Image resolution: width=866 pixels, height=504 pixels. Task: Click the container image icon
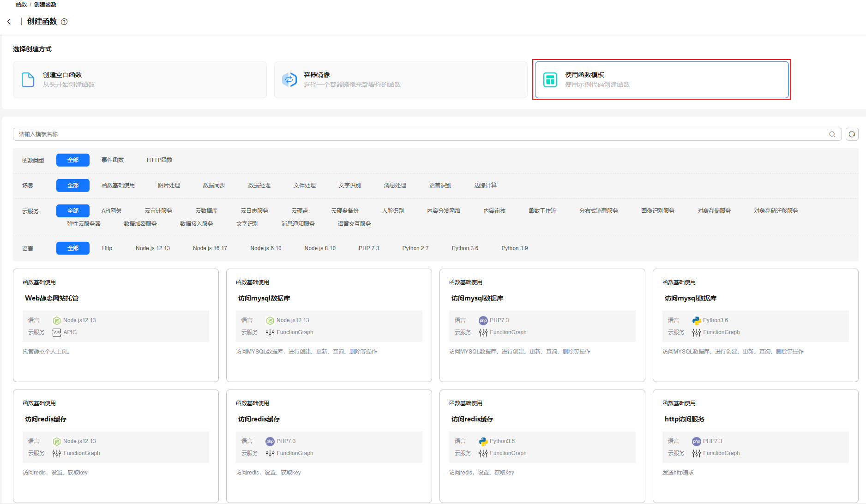point(289,80)
